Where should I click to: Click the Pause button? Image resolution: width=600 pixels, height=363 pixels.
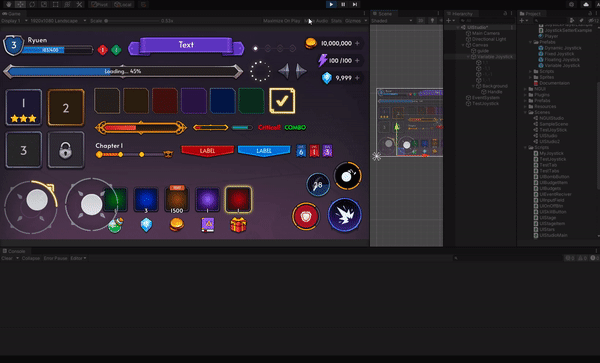point(343,5)
